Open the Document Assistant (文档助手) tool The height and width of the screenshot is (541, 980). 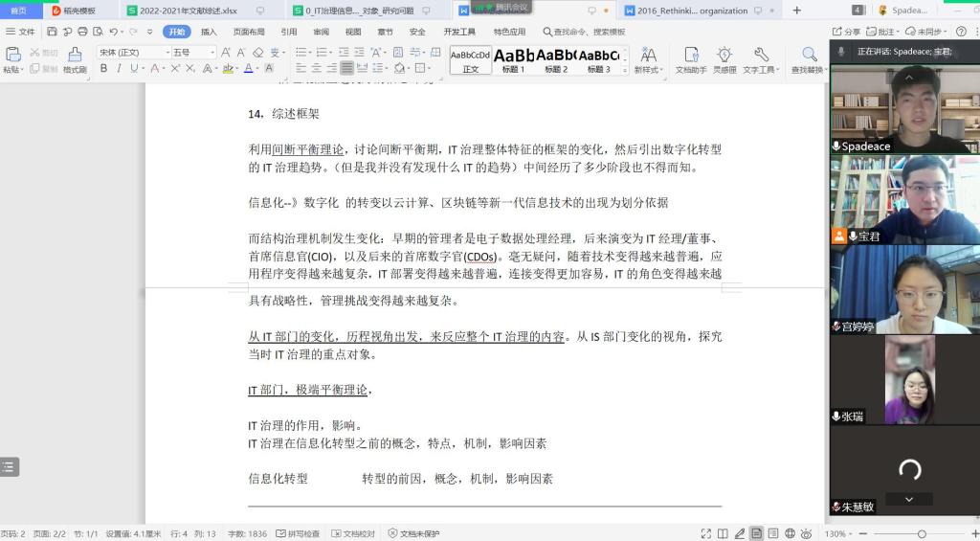click(691, 60)
